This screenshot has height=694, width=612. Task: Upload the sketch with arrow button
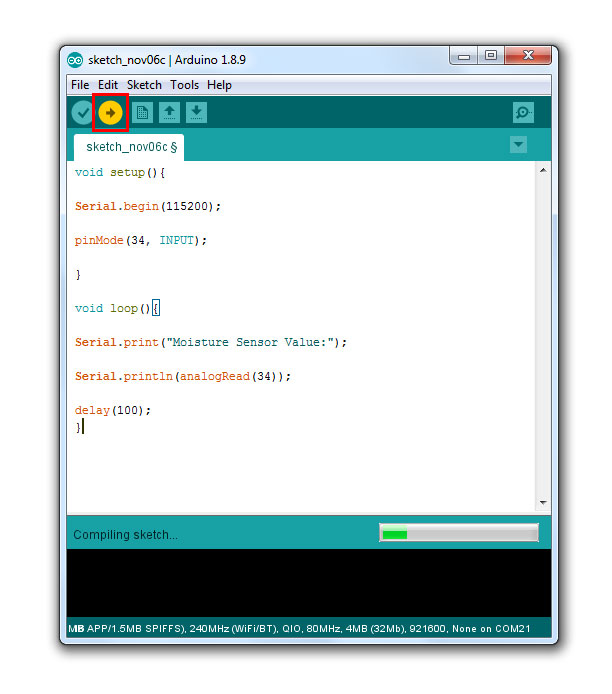click(x=110, y=112)
